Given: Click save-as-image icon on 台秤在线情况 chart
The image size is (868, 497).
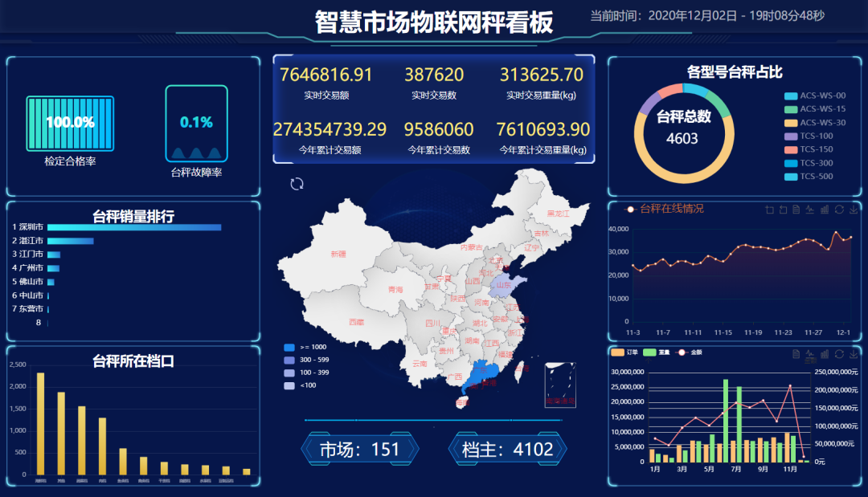Looking at the screenshot, I should (x=854, y=210).
